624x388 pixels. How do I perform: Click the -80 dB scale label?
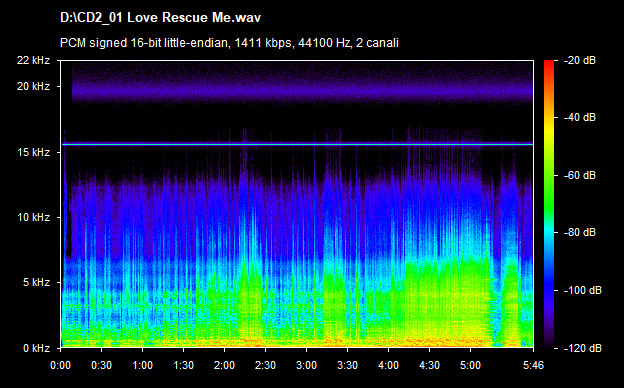click(x=580, y=232)
